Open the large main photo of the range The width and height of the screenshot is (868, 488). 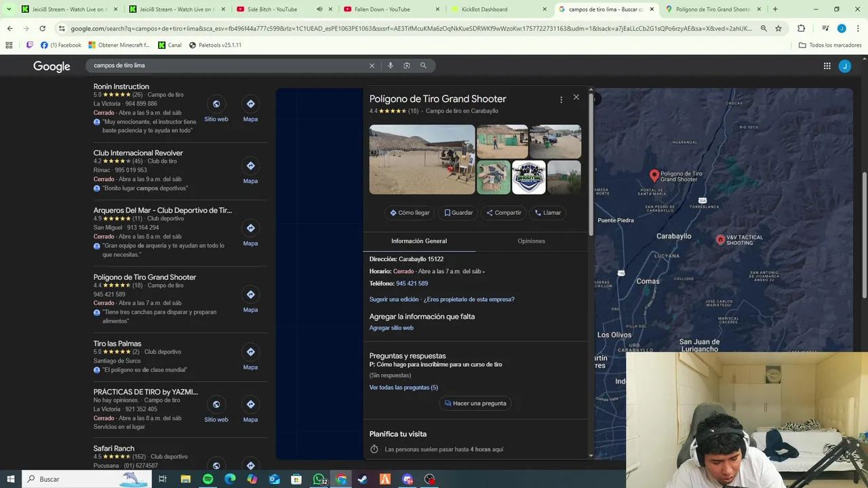click(422, 159)
